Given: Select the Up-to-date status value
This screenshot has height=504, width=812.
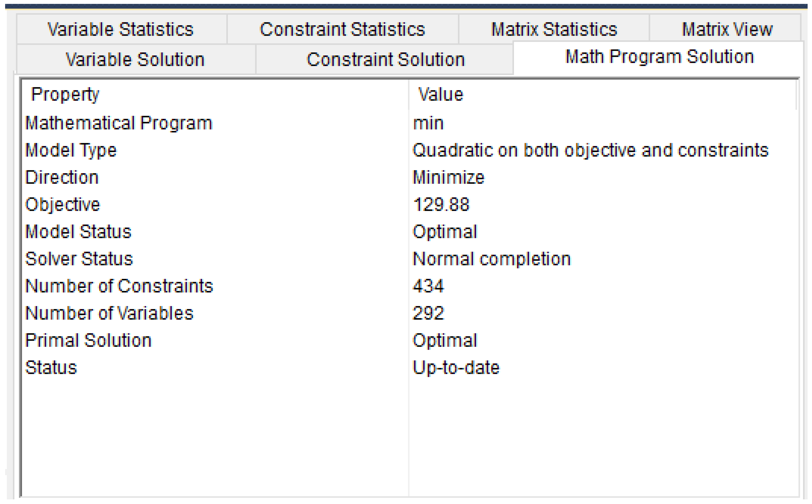Looking at the screenshot, I should point(456,368).
